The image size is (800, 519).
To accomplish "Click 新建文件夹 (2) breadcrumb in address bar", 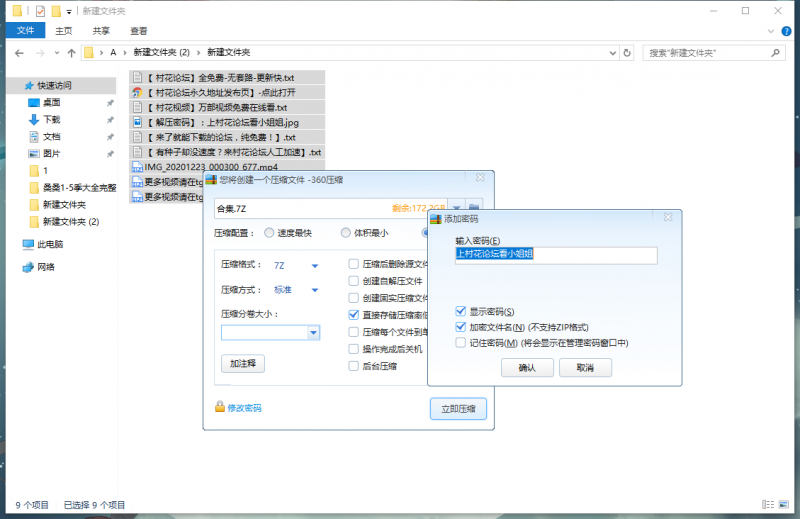I will click(x=161, y=52).
